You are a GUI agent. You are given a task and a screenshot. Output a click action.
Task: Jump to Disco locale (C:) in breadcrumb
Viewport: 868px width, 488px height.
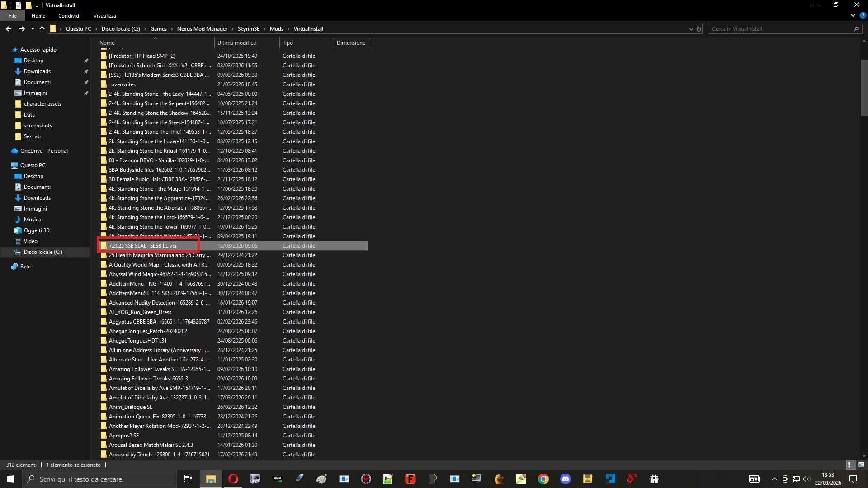pos(121,29)
